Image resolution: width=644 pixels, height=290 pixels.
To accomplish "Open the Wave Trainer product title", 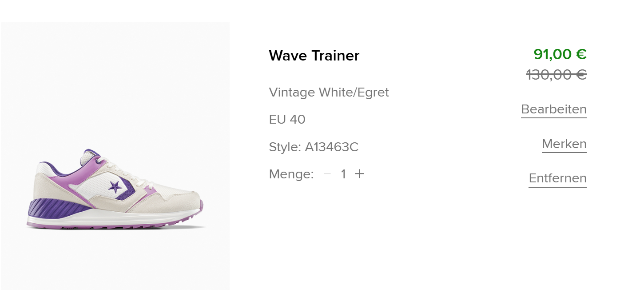I will click(x=314, y=56).
